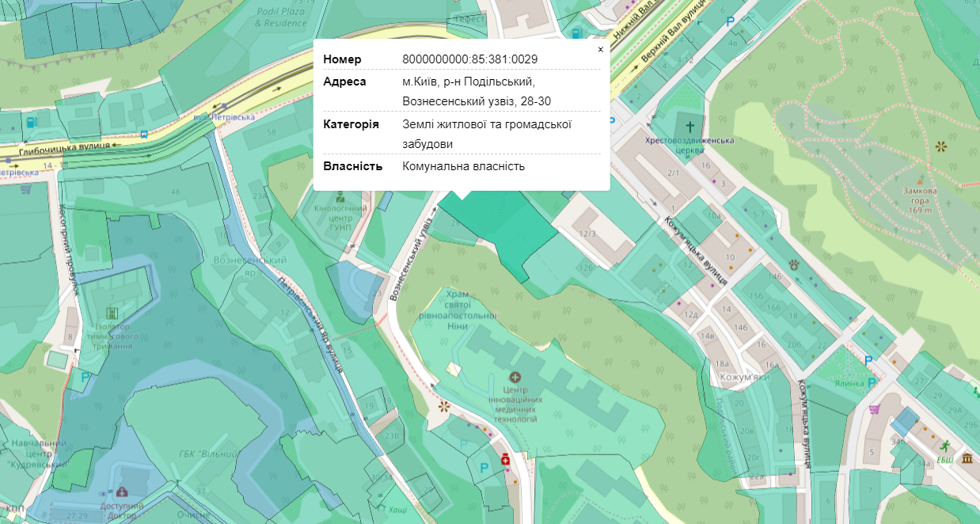Close the parcel info popup
Viewport: 980px width, 524px height.
pyautogui.click(x=600, y=49)
